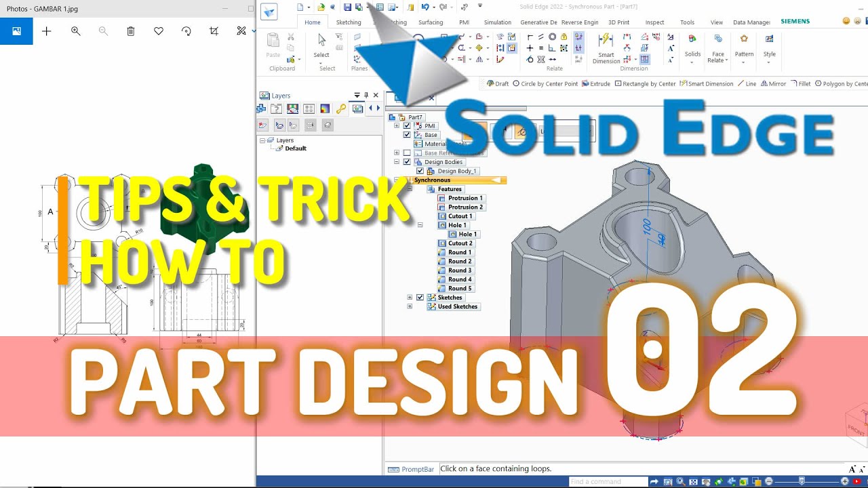The height and width of the screenshot is (488, 868).
Task: Open the Tools tab
Action: click(x=687, y=22)
